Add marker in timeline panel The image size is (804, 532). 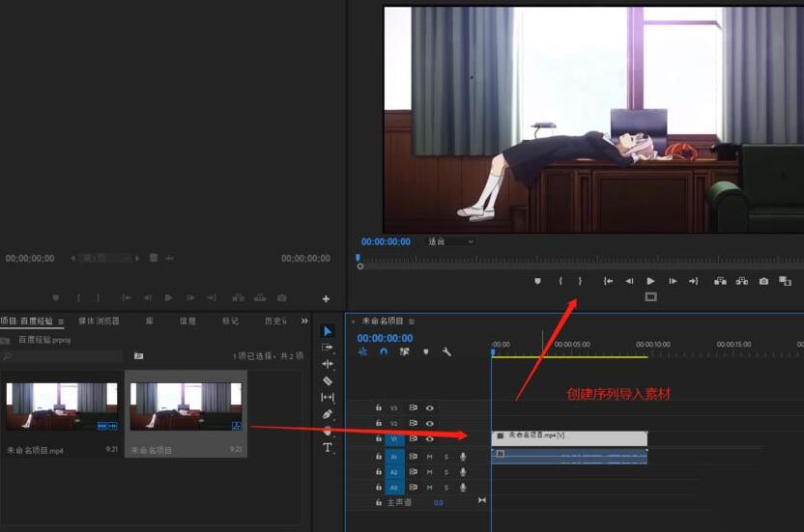point(425,352)
